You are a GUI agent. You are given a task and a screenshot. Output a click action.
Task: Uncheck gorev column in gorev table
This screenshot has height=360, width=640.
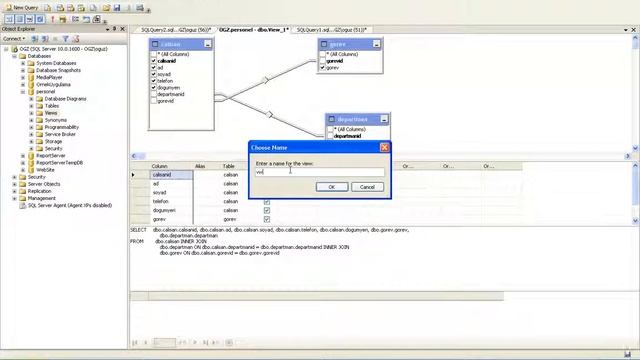tap(323, 67)
